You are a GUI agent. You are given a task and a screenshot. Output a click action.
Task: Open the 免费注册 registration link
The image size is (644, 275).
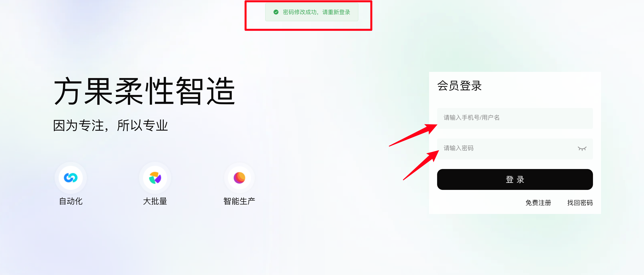(538, 203)
